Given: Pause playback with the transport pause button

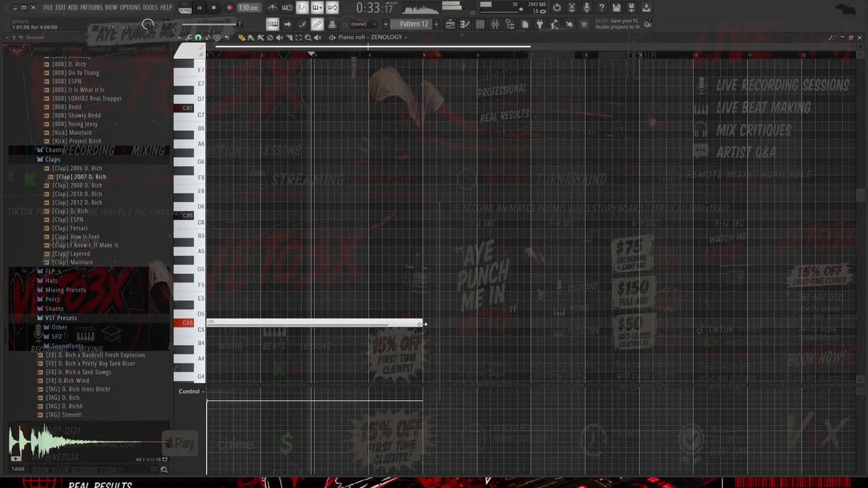Looking at the screenshot, I should 199,8.
